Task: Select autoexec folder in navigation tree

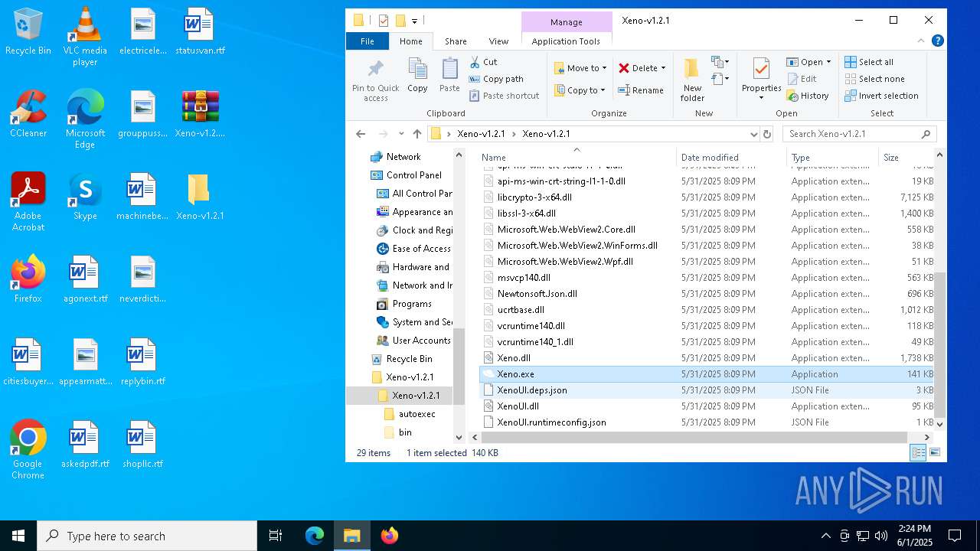Action: [x=416, y=414]
